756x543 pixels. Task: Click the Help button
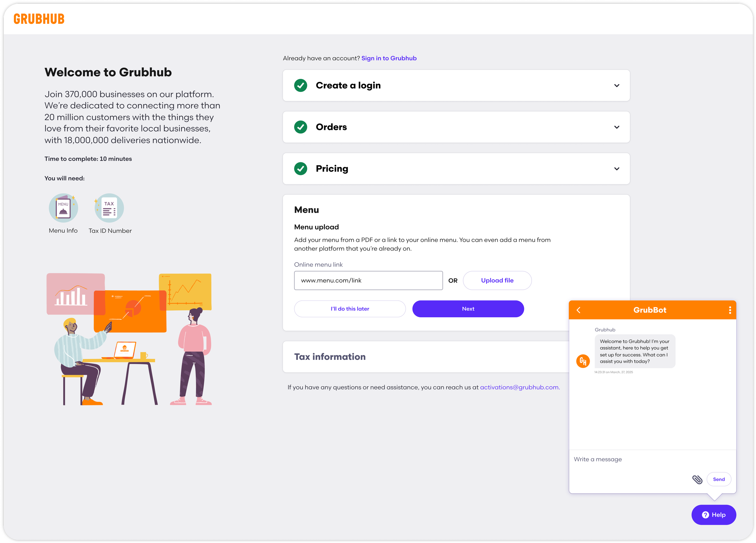[x=713, y=515]
